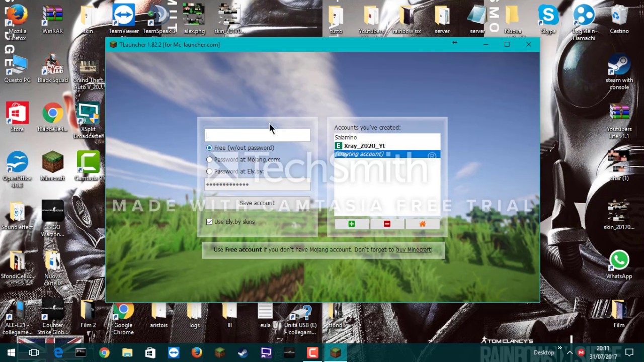Image resolution: width=644 pixels, height=362 pixels.
Task: Open Film 2 folder on desktop
Action: click(88, 315)
